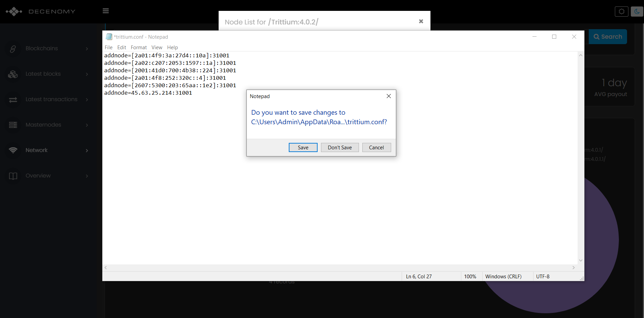Click the Windows (CRLF) status entry
Screen dimensions: 644x318
pos(503,277)
